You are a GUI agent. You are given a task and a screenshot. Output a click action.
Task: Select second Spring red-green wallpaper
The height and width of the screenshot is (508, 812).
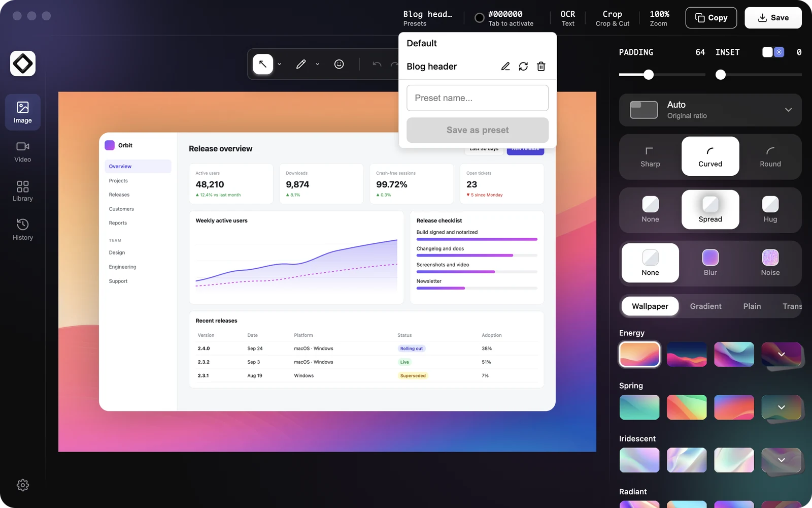687,407
